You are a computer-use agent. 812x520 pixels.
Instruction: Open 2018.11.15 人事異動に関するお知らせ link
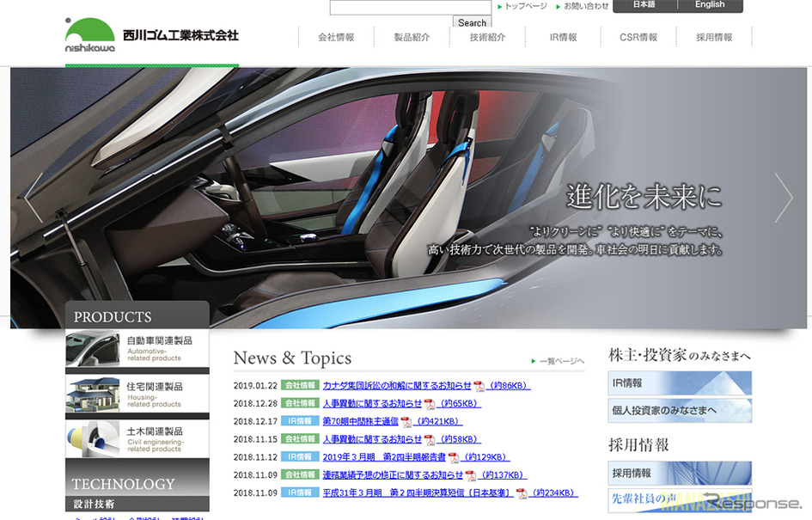click(372, 439)
